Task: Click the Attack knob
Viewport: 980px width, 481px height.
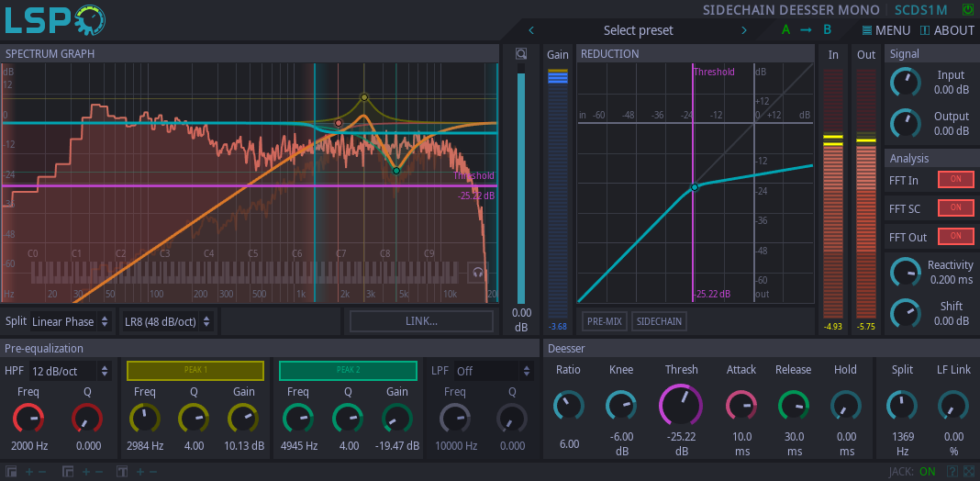Action: (741, 406)
